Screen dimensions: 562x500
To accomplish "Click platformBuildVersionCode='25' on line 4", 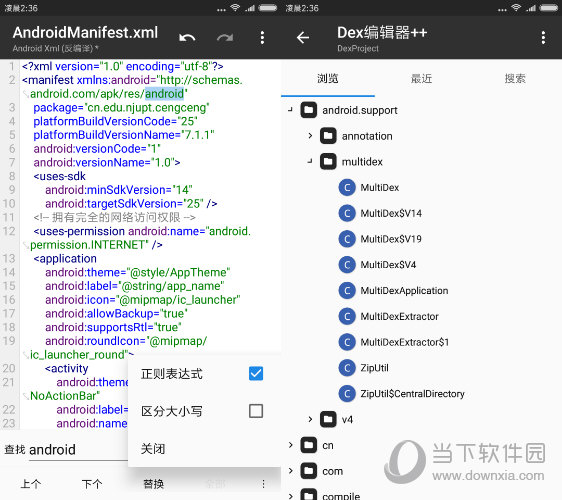I will tap(115, 121).
